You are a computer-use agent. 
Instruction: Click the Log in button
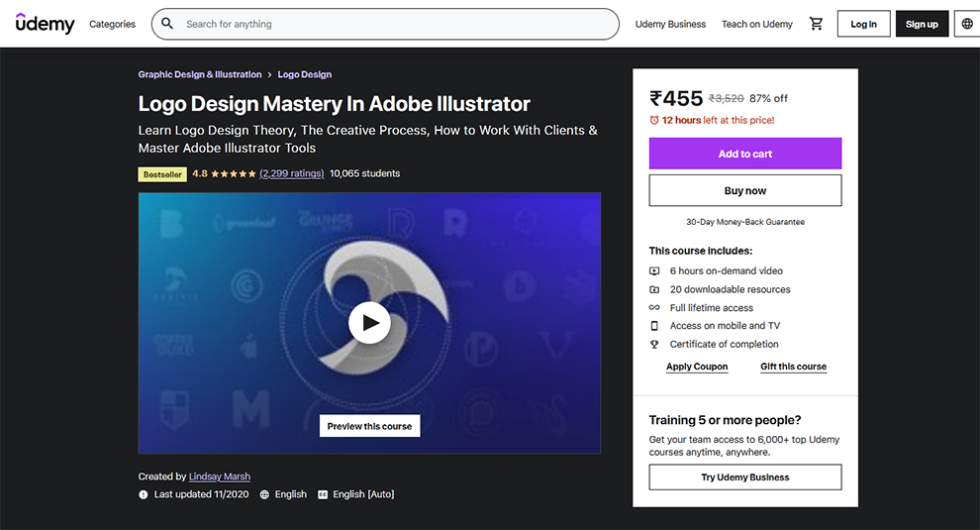coord(864,24)
